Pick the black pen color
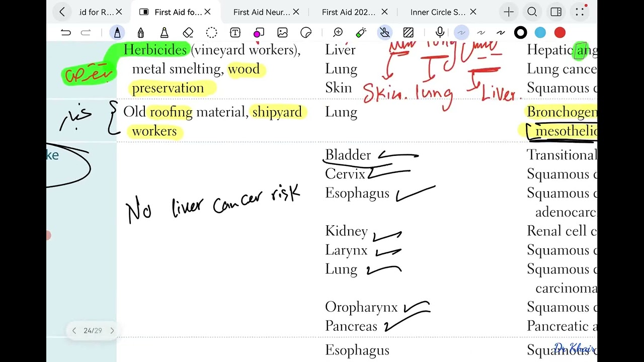644x362 pixels. tap(521, 33)
